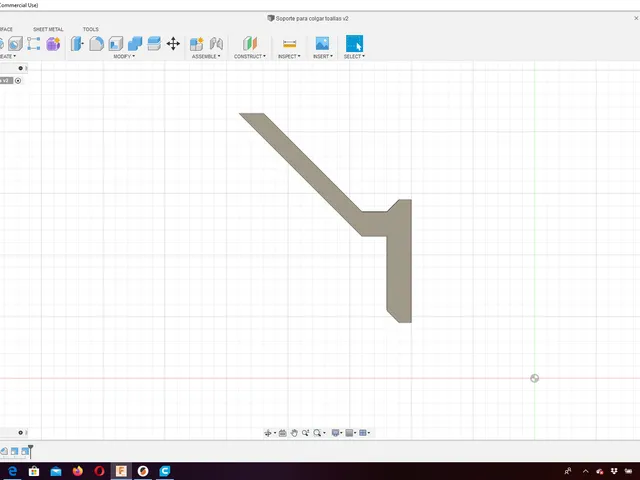
Task: Open the TOOLS tab
Action: coord(91,29)
